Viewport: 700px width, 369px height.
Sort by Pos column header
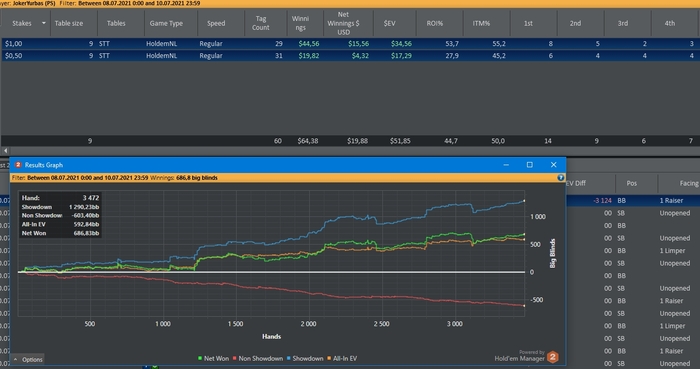coord(632,183)
